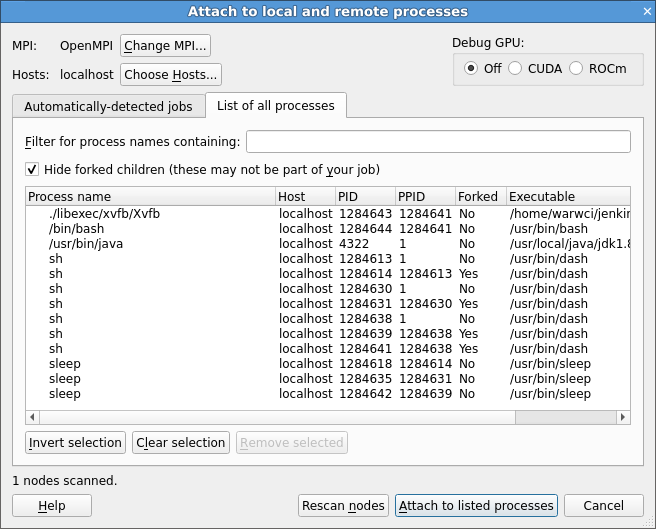Click the left scroll arrow of table

click(33, 417)
